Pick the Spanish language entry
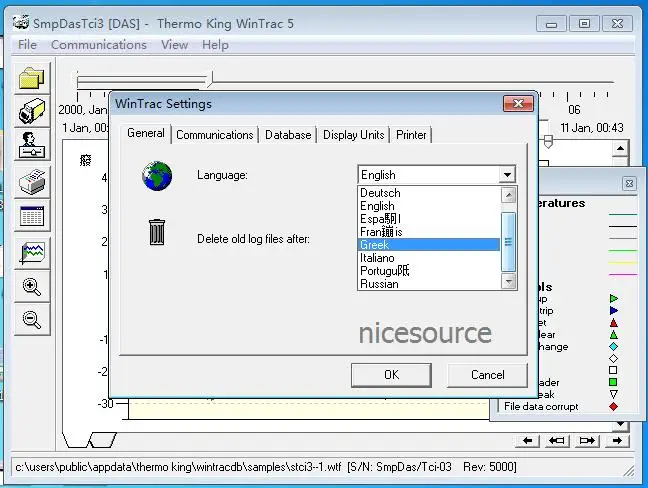Viewport: 648px width, 488px height. click(429, 219)
